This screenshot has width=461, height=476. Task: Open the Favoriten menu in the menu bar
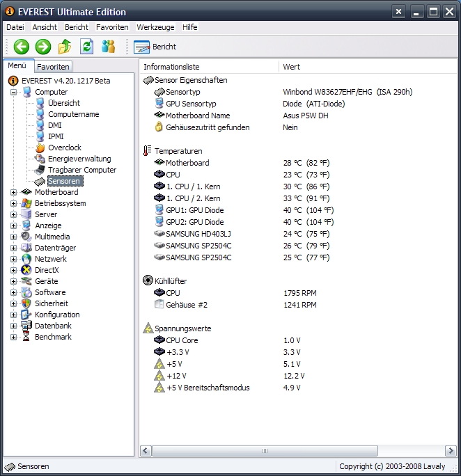(x=112, y=27)
